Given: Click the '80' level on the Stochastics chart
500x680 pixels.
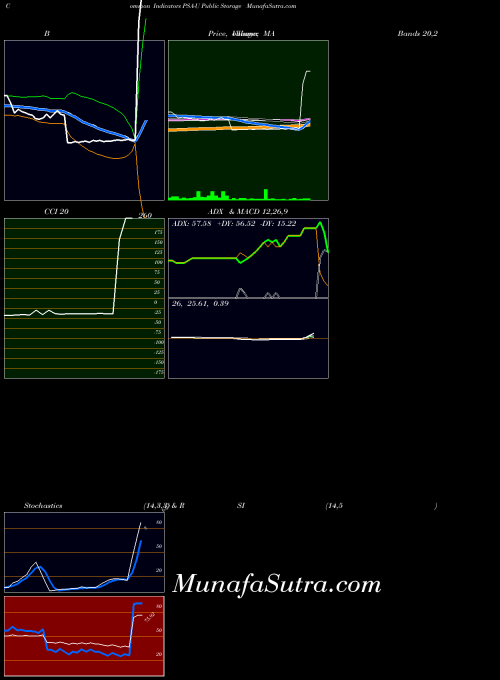Looking at the screenshot, I should [159, 523].
